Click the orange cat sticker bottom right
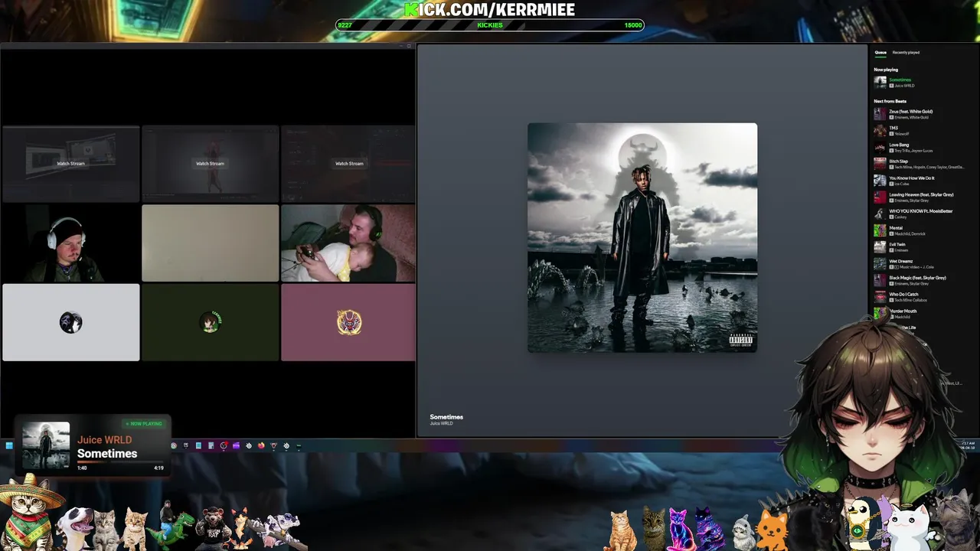The height and width of the screenshot is (551, 980). click(x=772, y=530)
